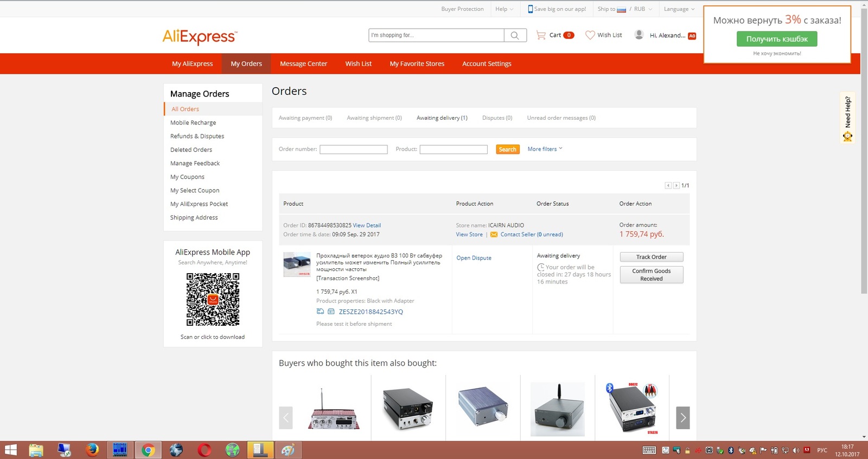Click the Contact Seller envelope icon
The image size is (868, 459).
(494, 235)
